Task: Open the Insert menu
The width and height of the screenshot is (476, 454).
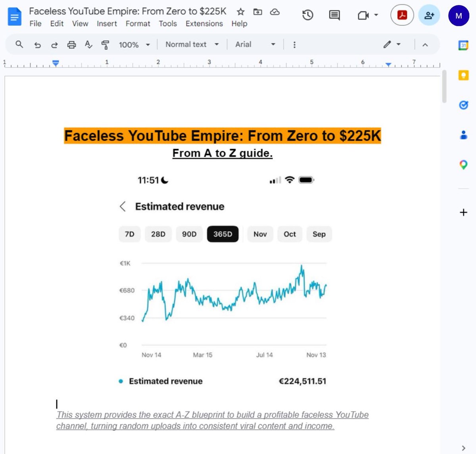Action: pyautogui.click(x=107, y=24)
